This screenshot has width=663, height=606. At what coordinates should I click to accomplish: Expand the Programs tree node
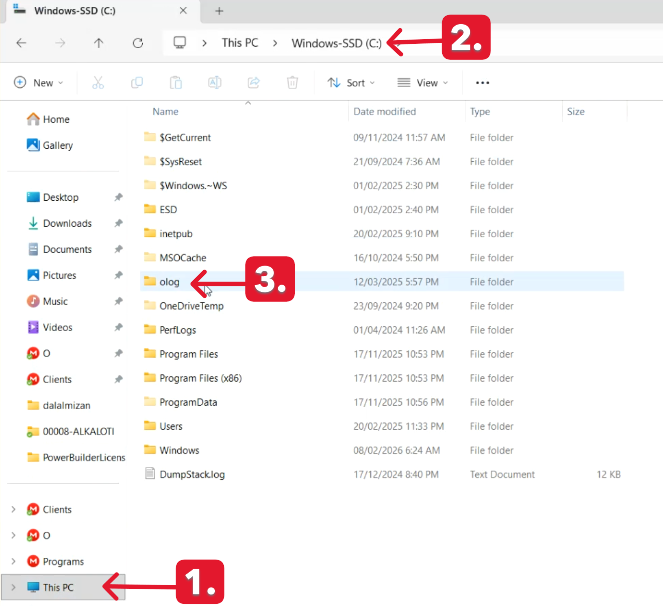coord(13,561)
